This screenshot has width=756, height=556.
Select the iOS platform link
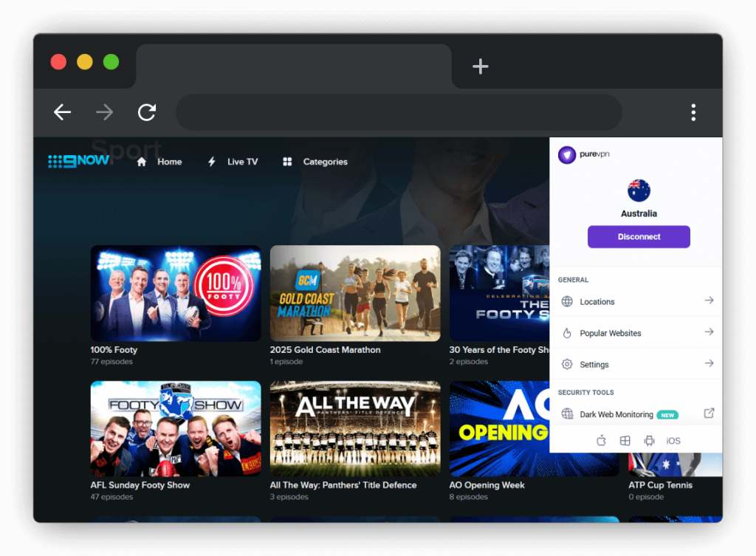coord(673,441)
